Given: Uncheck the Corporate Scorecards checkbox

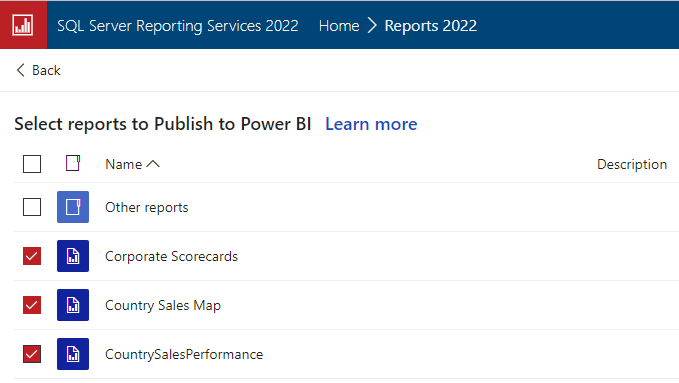Looking at the screenshot, I should point(32,256).
